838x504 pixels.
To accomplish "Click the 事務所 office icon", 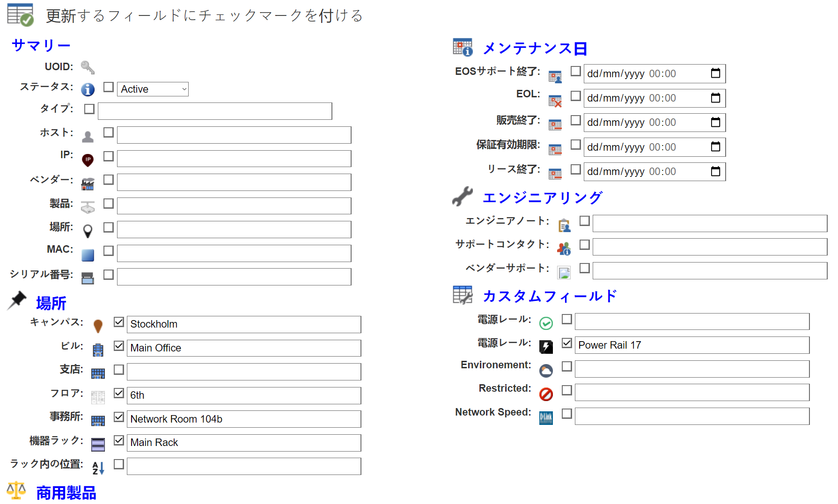I will 98,421.
